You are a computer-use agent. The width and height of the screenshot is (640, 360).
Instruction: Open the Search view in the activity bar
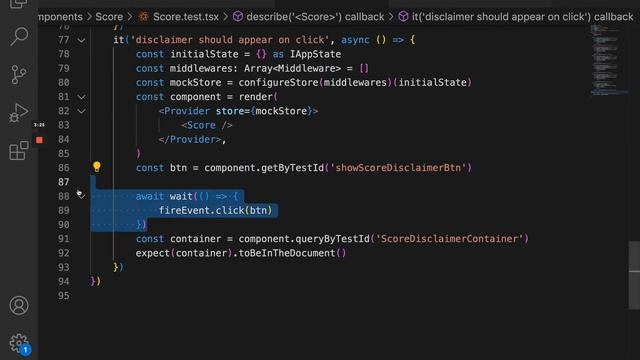19,37
